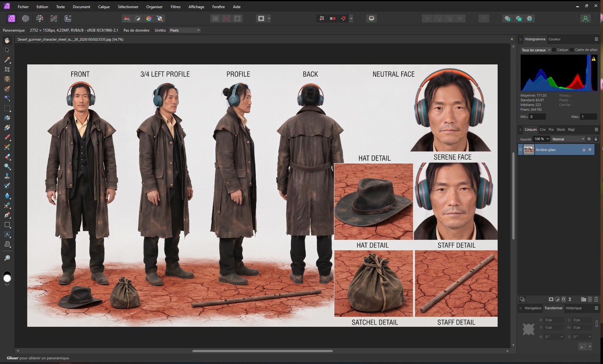Image resolution: width=603 pixels, height=364 pixels.
Task: Select the Move (arrow) tool
Action: tap(7, 50)
